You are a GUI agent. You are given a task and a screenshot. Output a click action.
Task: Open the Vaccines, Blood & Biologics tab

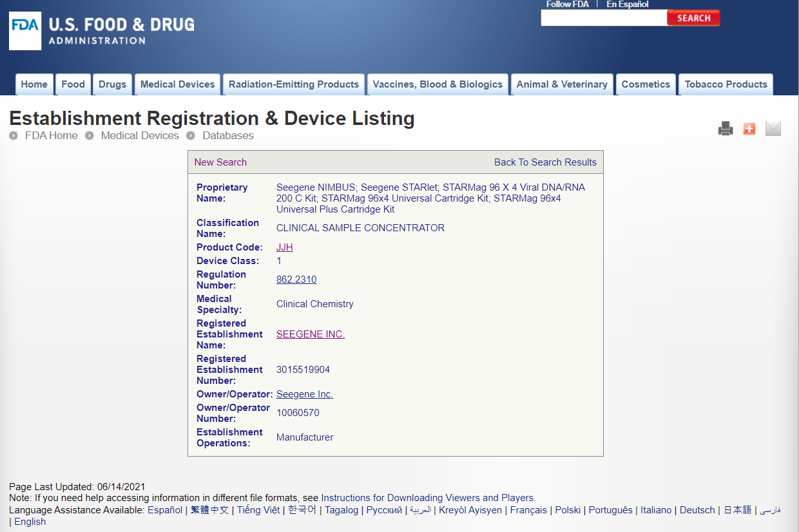(438, 84)
